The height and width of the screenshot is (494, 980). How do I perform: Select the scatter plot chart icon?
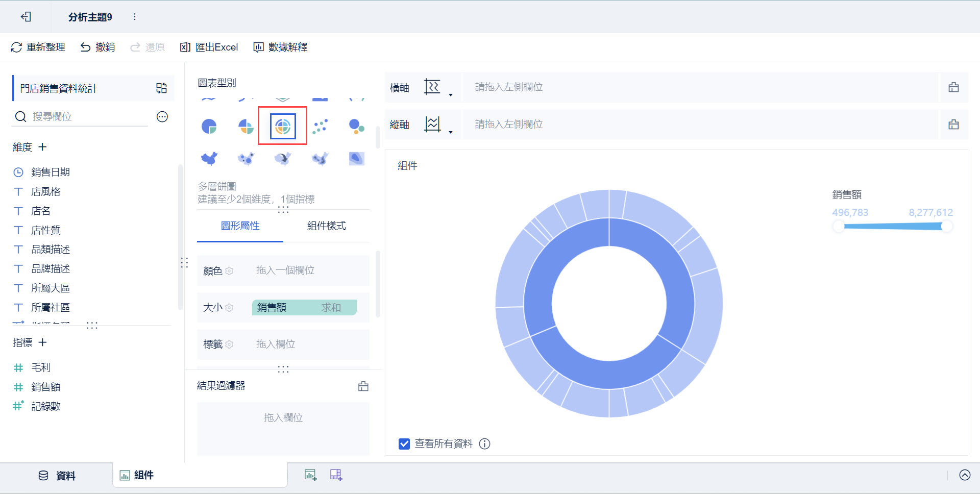pos(320,126)
